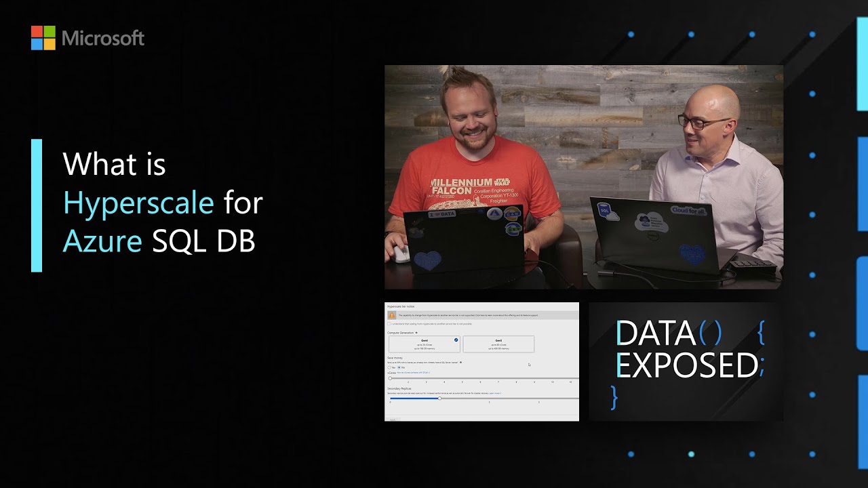Click the presenters video thumbnail

tap(584, 178)
